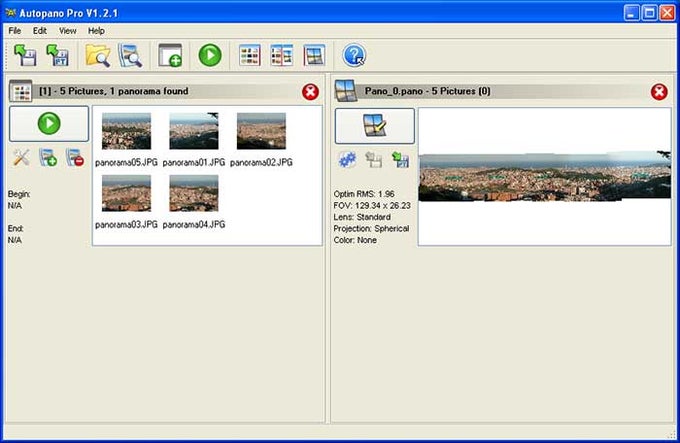Click the blue gears render icon

[347, 160]
